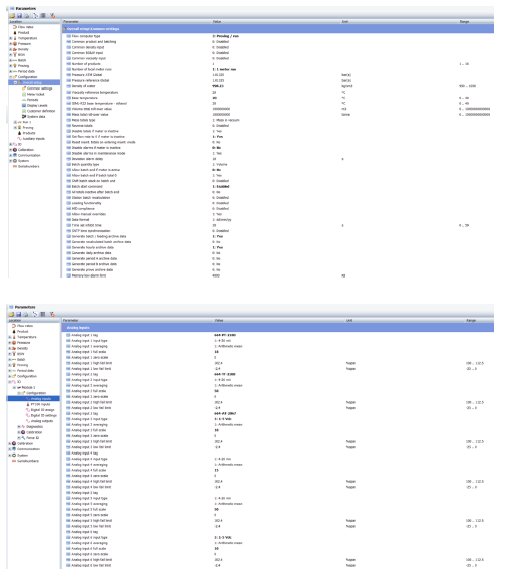Click Save icon in upper Parameters toolbar

tap(19, 16)
